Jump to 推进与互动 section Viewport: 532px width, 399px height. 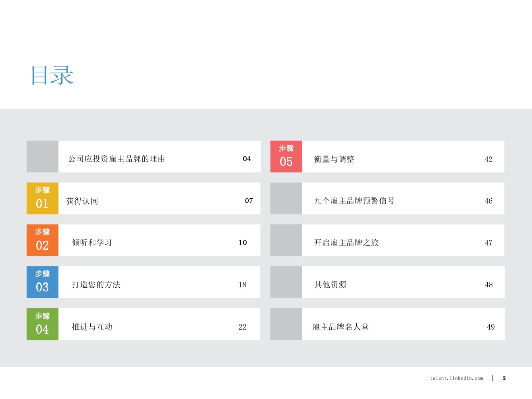(x=92, y=327)
